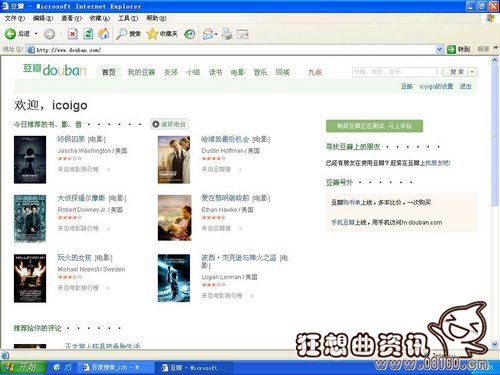This screenshot has width=500, height=375.
Task: Click inside the douban search input box
Action: click(x=395, y=72)
